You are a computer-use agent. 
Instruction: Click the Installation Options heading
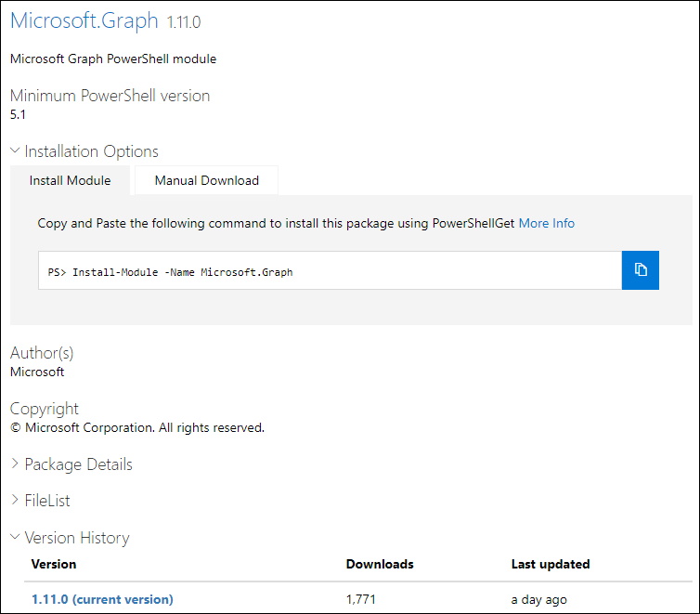[x=92, y=151]
